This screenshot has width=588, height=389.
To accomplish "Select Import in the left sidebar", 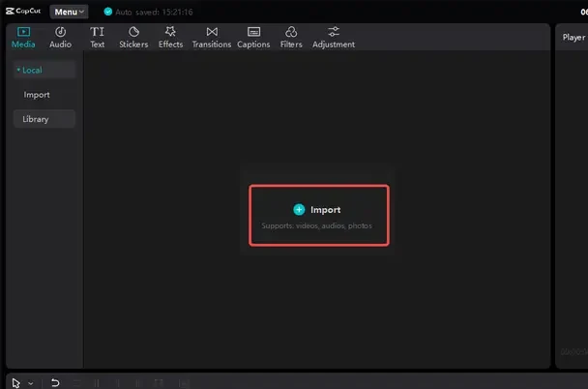I will (37, 95).
